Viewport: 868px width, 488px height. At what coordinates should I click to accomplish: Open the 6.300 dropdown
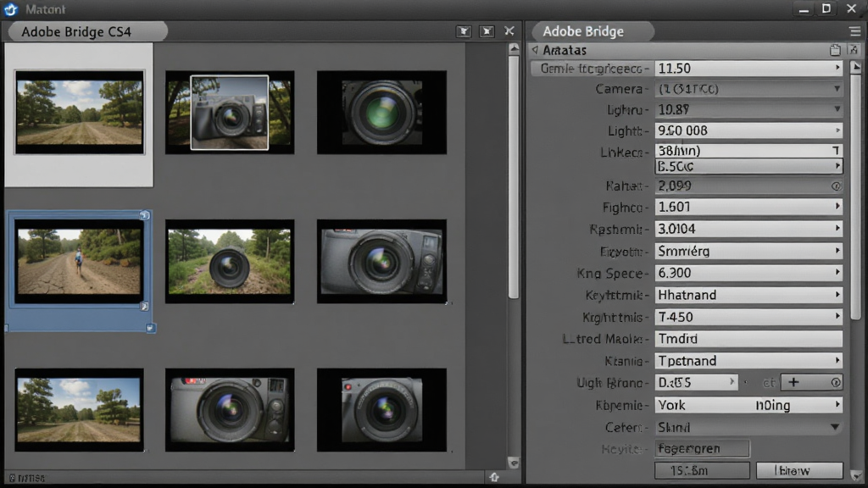pyautogui.click(x=748, y=273)
